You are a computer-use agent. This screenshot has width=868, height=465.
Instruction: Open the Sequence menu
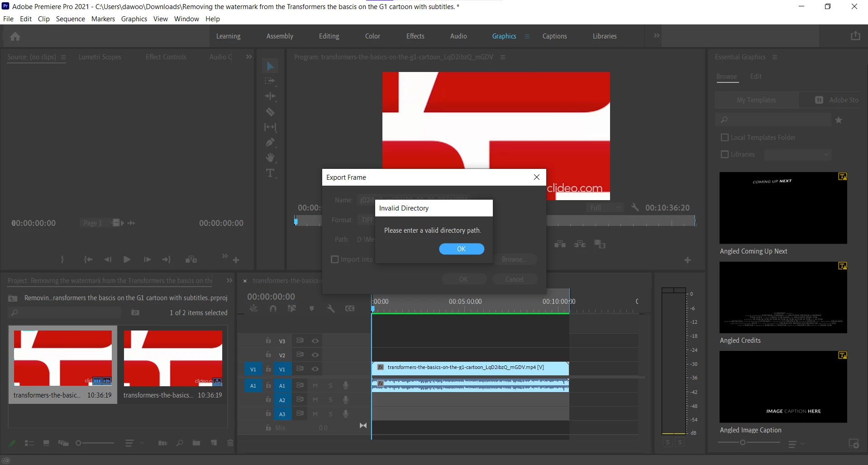71,19
